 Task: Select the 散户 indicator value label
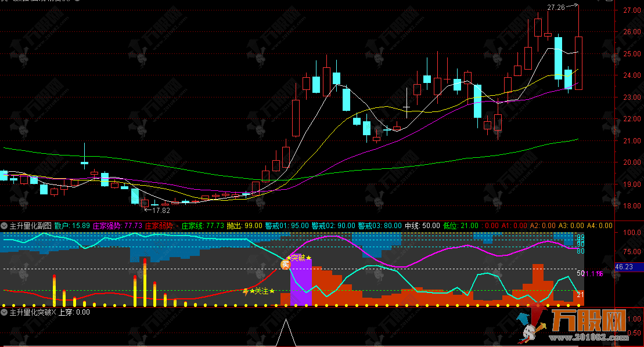pyautogui.click(x=73, y=226)
